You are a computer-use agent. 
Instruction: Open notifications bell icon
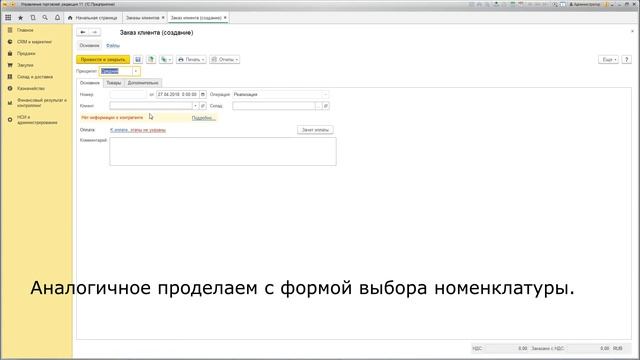[57, 18]
